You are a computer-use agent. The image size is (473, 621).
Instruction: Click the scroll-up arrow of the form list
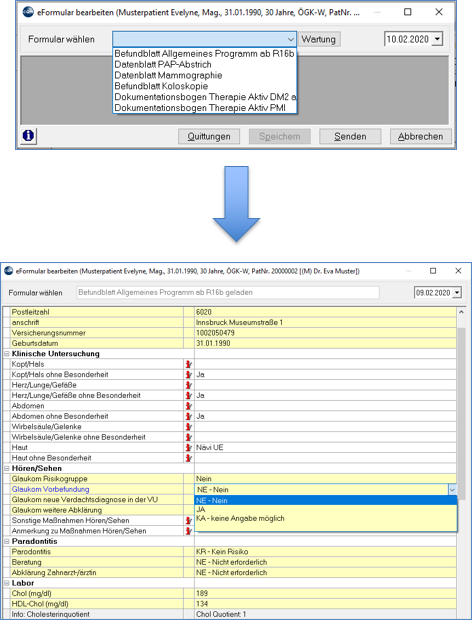461,312
